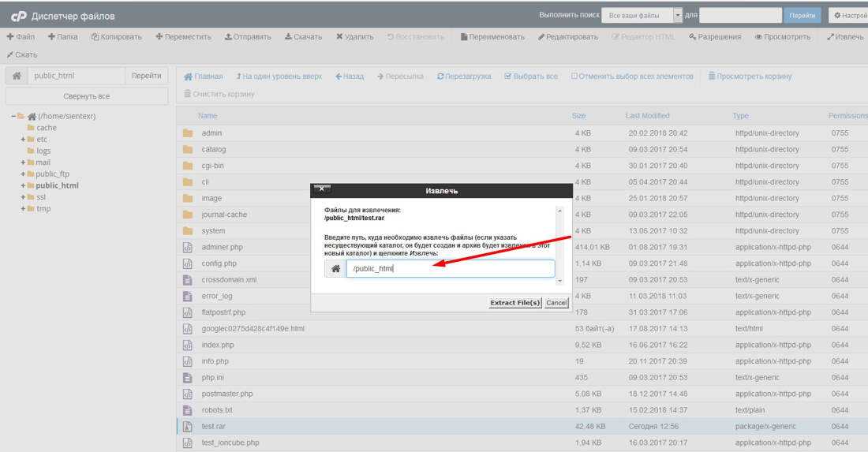Click the admin folder icon
Screen dimensions: 868x452
coord(188,133)
